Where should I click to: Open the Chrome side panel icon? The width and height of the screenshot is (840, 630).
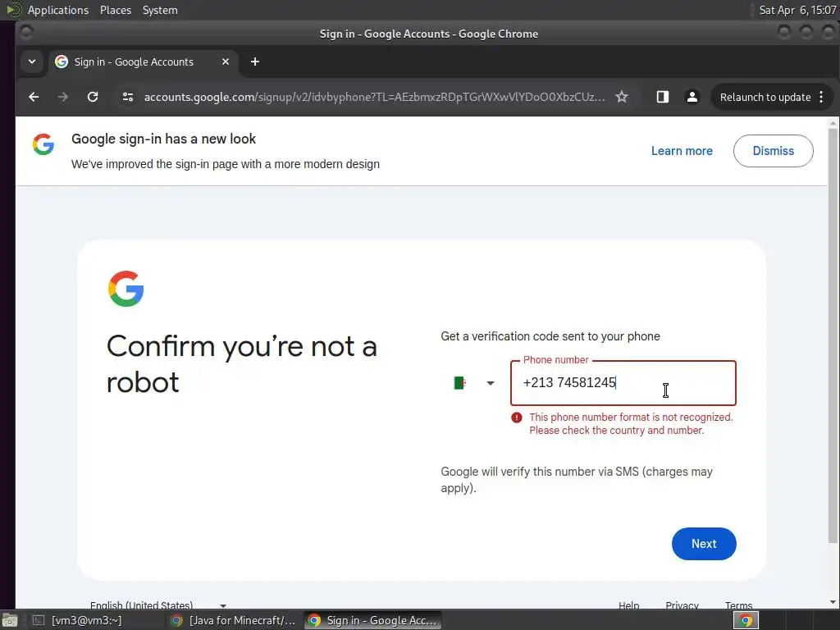663,97
